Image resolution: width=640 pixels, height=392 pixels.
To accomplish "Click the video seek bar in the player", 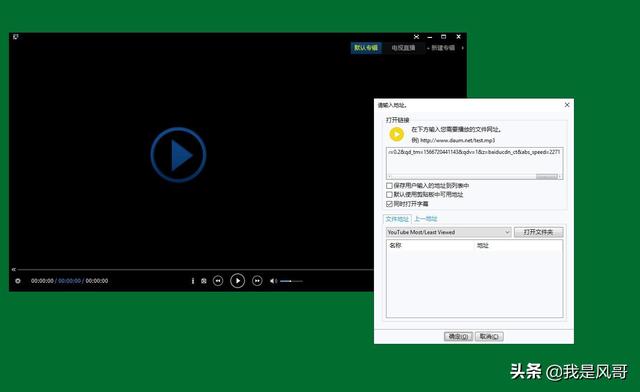I will [x=195, y=270].
